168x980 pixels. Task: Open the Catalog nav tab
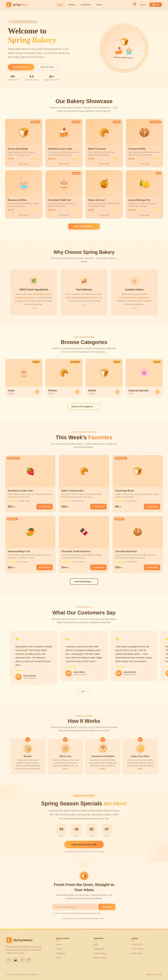click(71, 4)
